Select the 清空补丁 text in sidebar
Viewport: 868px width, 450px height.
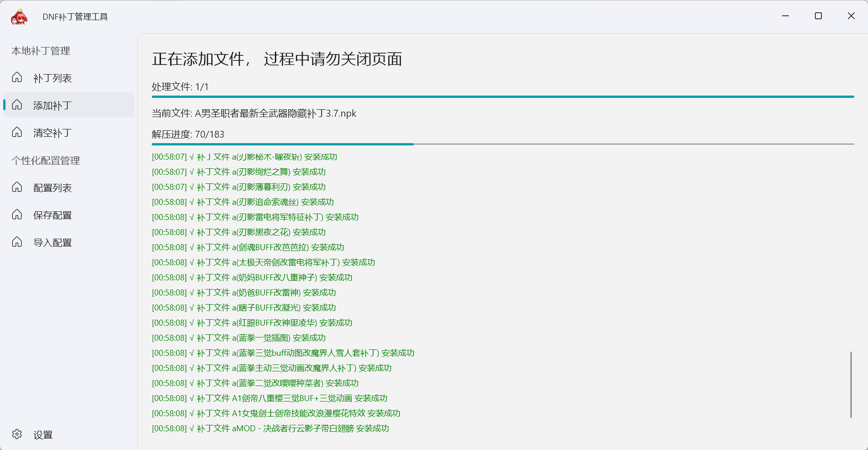tap(53, 133)
